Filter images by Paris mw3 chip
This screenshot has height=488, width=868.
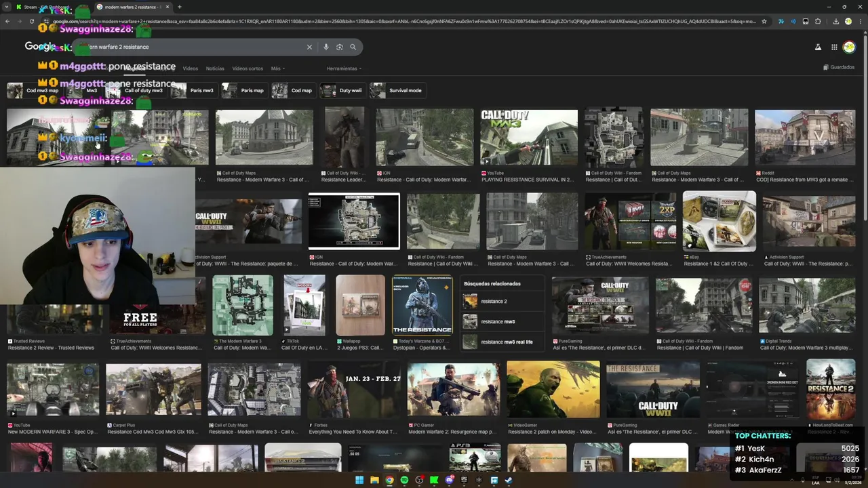(x=194, y=90)
